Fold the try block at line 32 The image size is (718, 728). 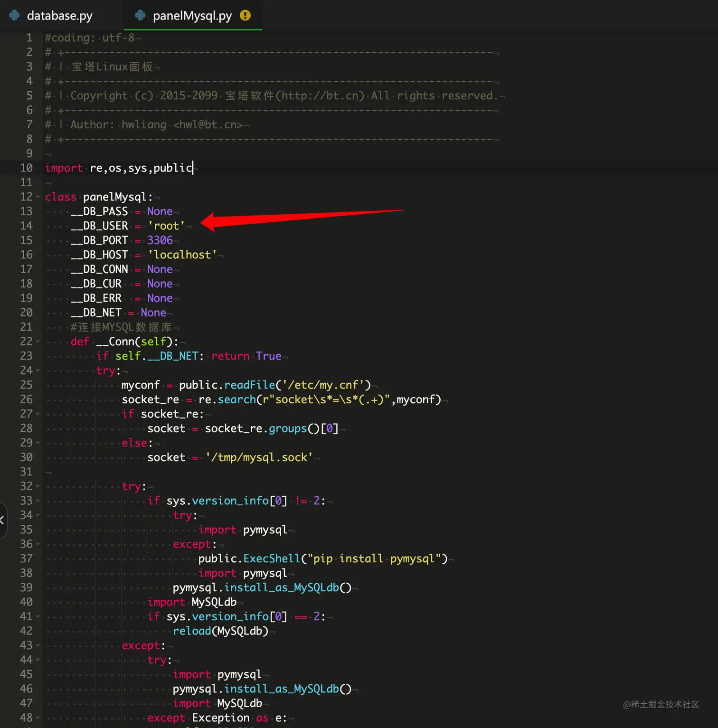[38, 486]
